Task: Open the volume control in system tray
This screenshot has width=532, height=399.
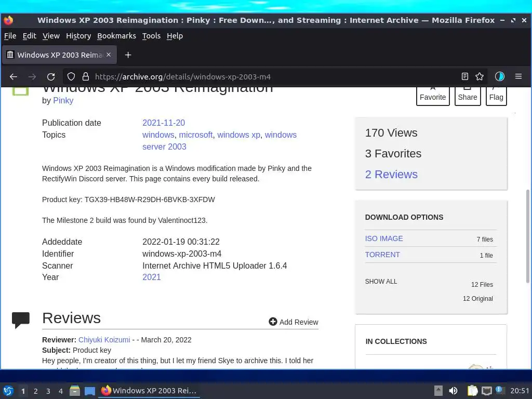Action: [x=453, y=391]
